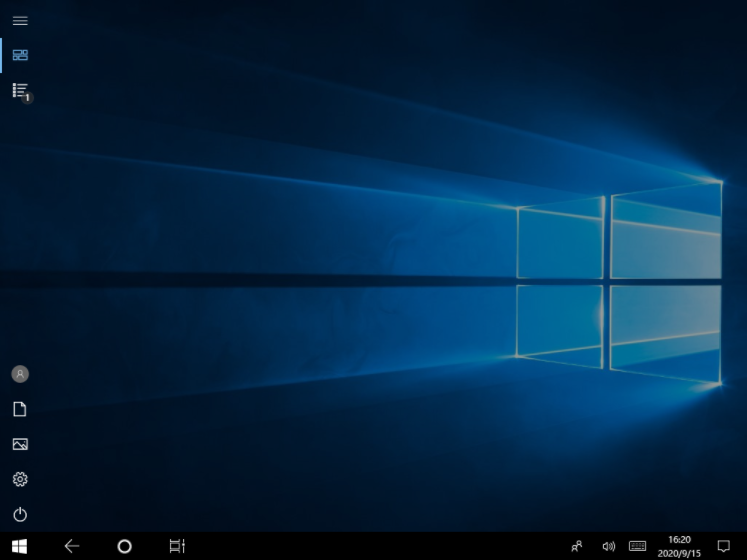Open the volume speaker control
The image size is (747, 560).
pos(608,546)
